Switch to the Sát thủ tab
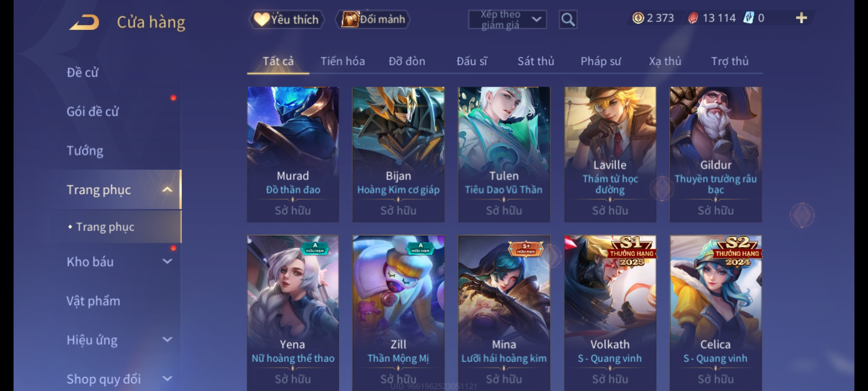 pos(536,61)
